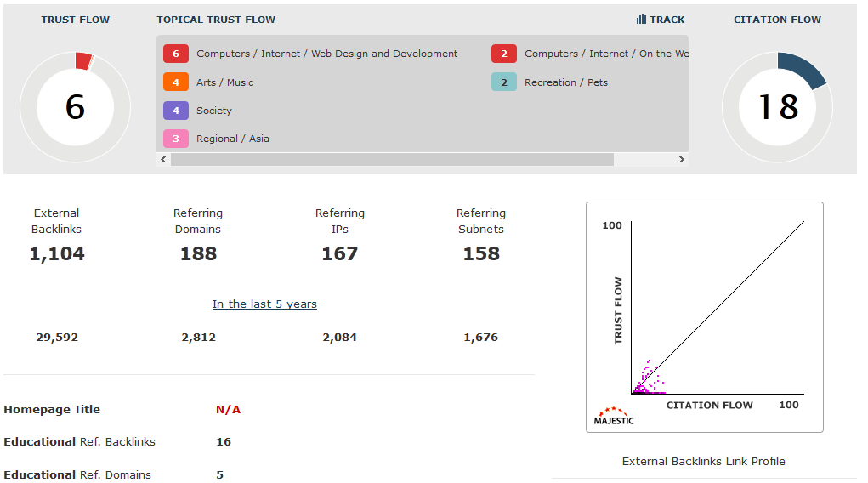Click the Educational Ref. Backlinks value 16
868x483 pixels.
click(224, 442)
